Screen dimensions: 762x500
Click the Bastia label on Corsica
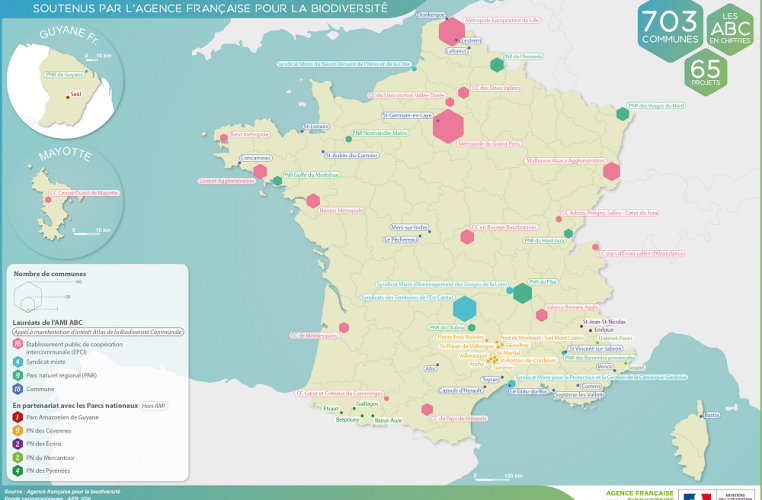711,415
